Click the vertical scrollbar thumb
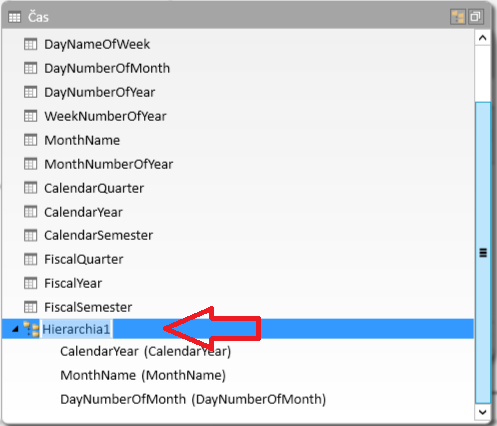The image size is (497, 426). [483, 253]
